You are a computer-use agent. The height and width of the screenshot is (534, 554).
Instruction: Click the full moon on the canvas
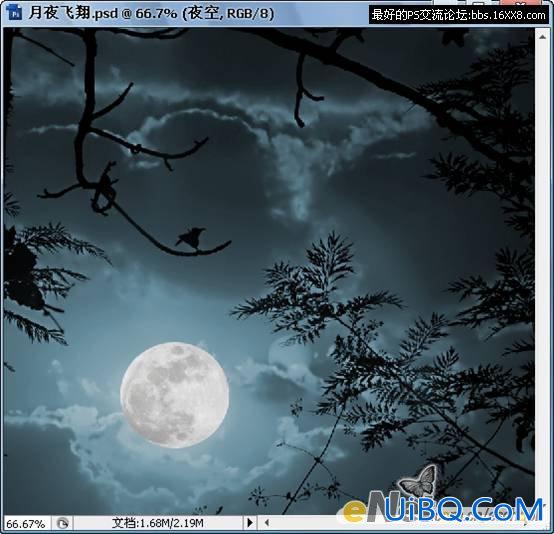tap(175, 395)
